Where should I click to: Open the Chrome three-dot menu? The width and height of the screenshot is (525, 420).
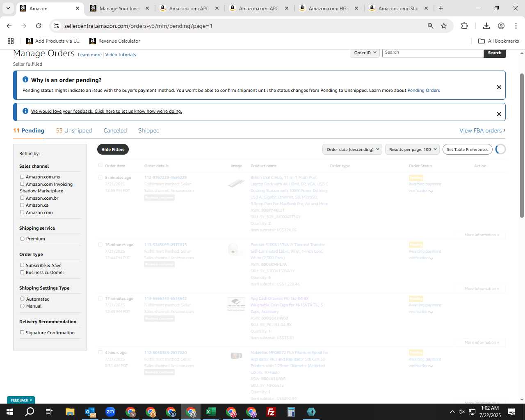(516, 26)
